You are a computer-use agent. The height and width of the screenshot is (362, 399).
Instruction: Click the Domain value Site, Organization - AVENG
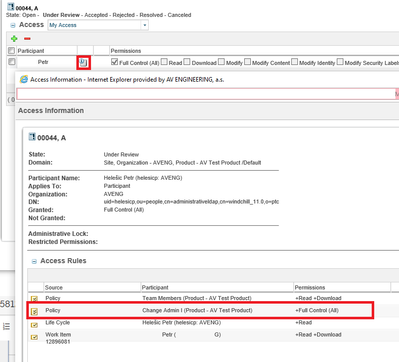(x=182, y=163)
